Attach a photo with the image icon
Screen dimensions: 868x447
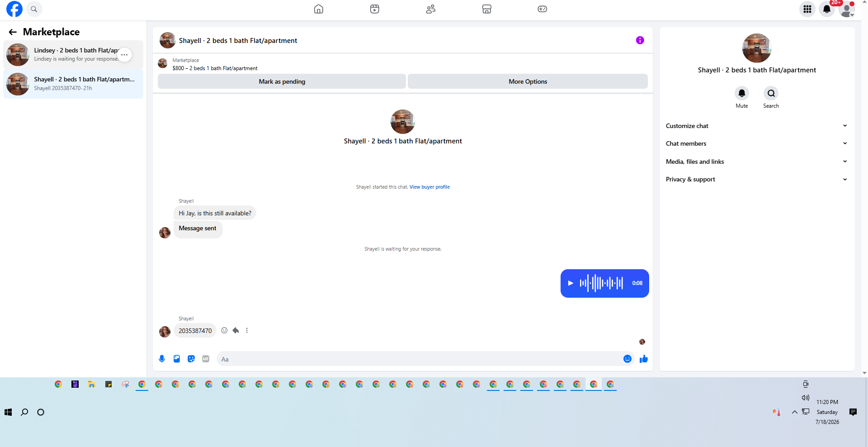click(x=177, y=359)
